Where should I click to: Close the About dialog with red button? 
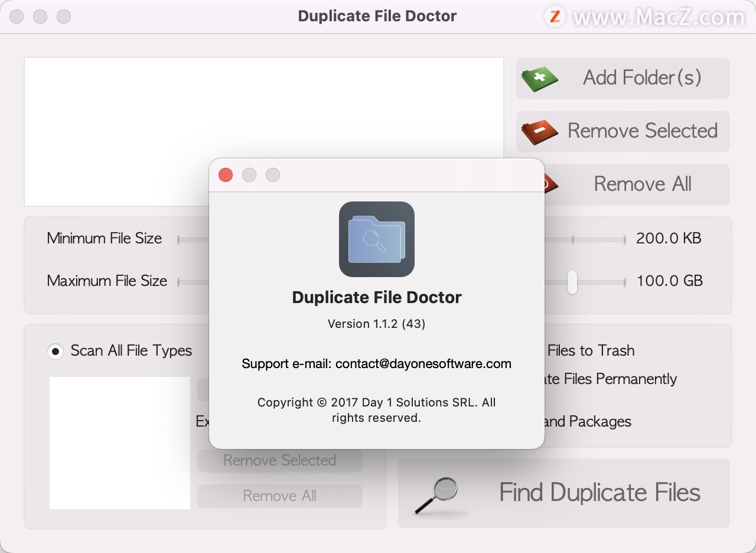pyautogui.click(x=226, y=175)
